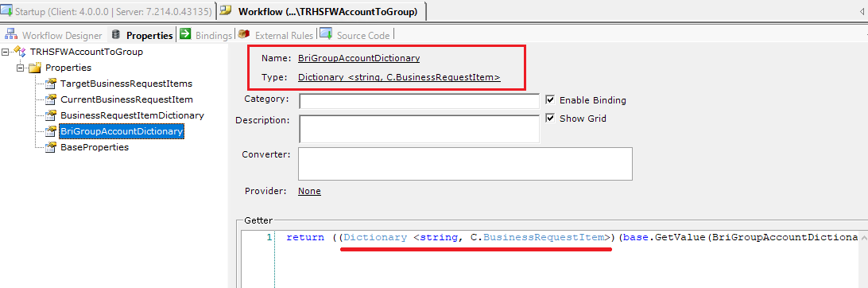Image resolution: width=868 pixels, height=288 pixels.
Task: Open the Properties tab
Action: click(142, 35)
